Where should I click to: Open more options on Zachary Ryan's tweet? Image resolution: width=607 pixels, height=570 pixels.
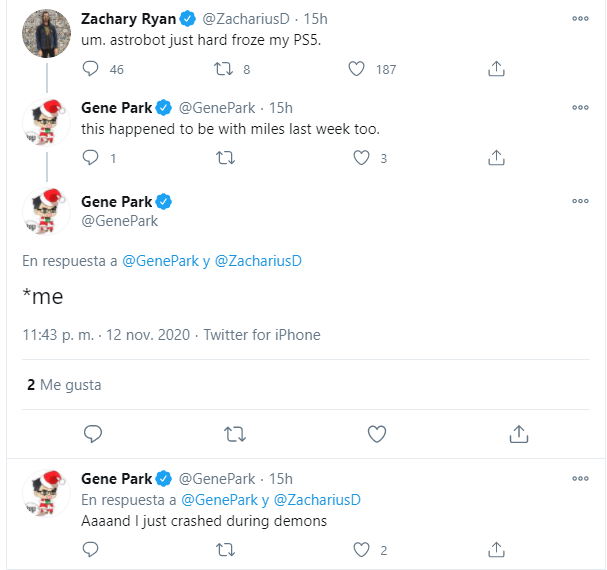click(x=580, y=18)
